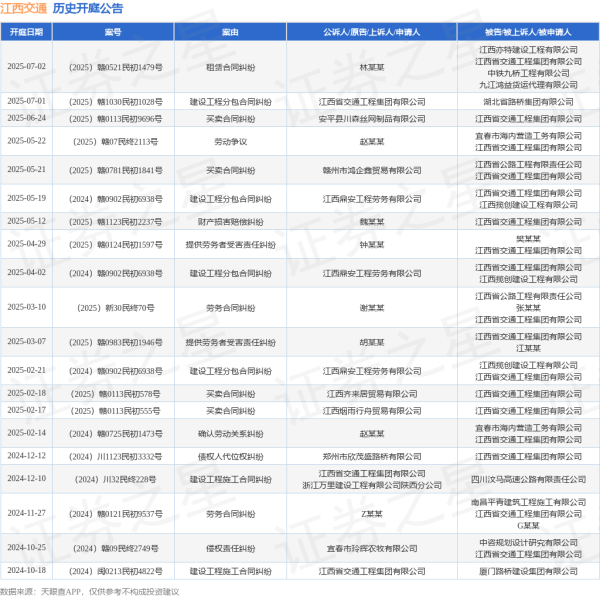Click date 2025-02-21

coord(26,370)
